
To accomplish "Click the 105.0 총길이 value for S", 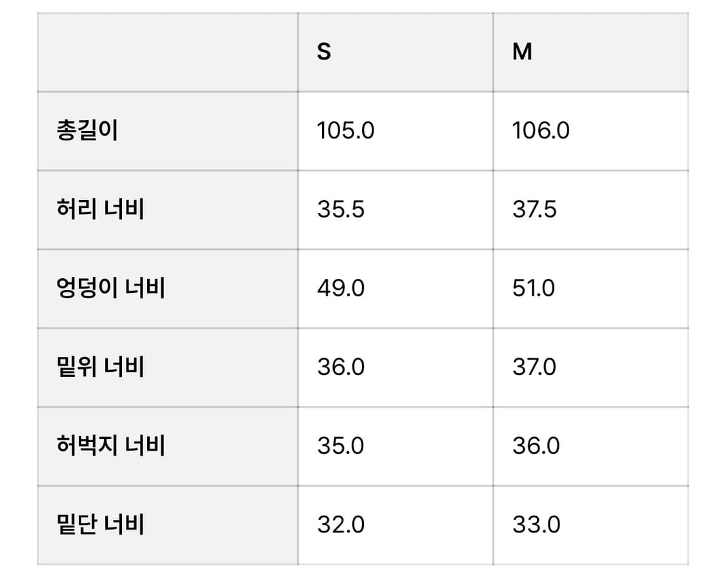I will [x=345, y=131].
